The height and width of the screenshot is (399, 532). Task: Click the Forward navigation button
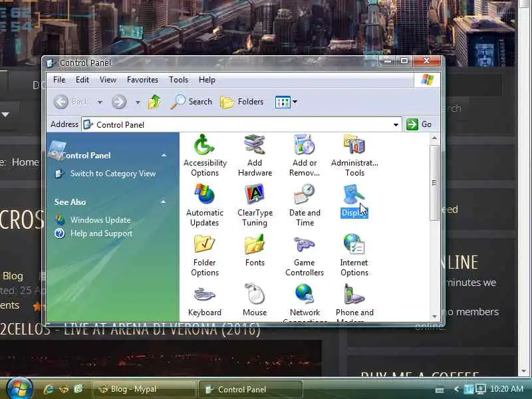click(x=119, y=102)
